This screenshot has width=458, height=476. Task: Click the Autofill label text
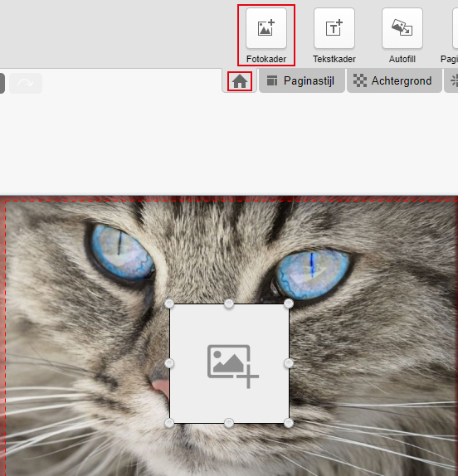tap(402, 59)
